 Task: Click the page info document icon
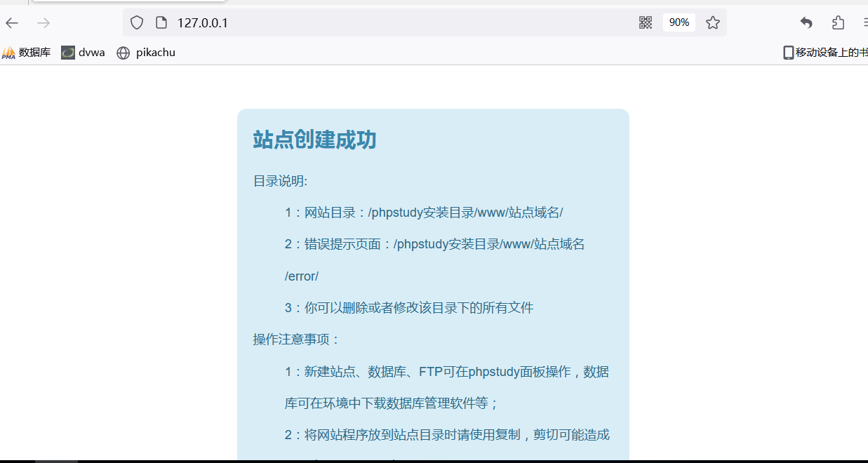[x=161, y=23]
